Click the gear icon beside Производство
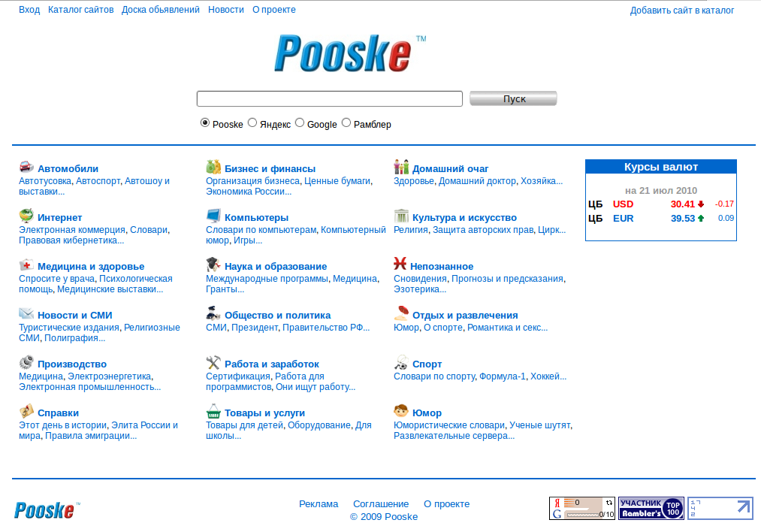The width and height of the screenshot is (761, 532). 26,362
